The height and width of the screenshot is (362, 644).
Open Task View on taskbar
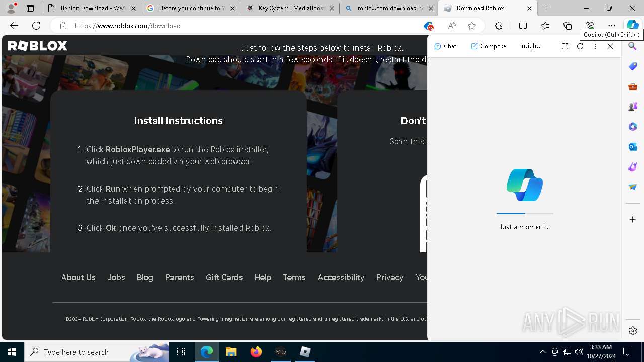pos(181,352)
